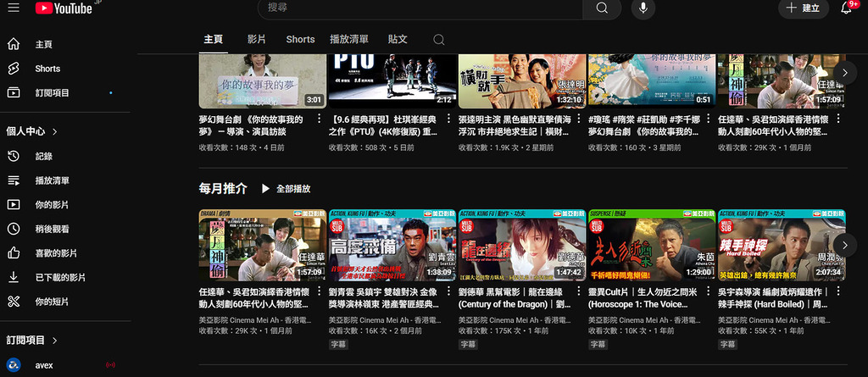Switch to the channel 主頁 tab
The image size is (868, 377).
(x=213, y=39)
